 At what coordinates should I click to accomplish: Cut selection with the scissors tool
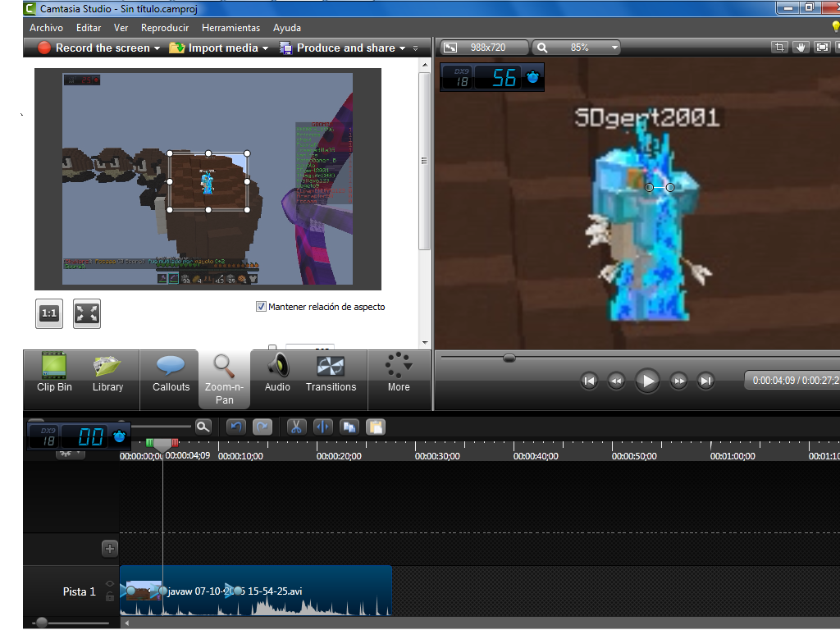coord(296,427)
